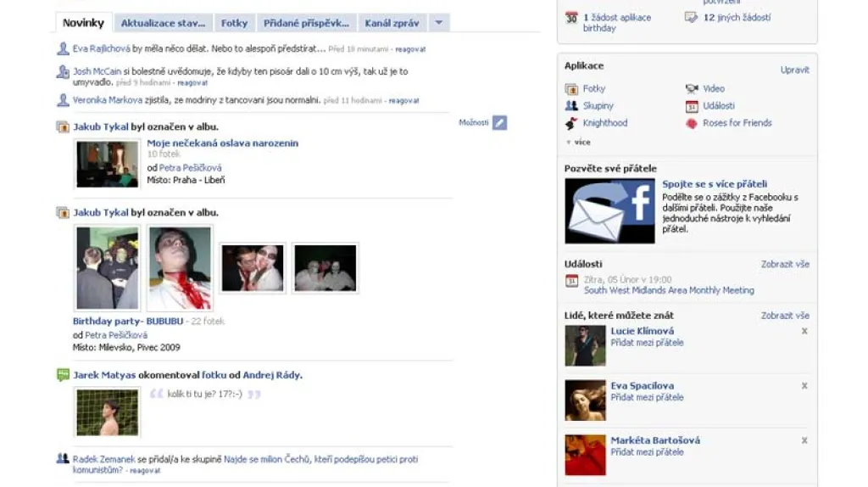Open Petra Pešičková's link under Moje nečekaná oslava

pos(190,168)
